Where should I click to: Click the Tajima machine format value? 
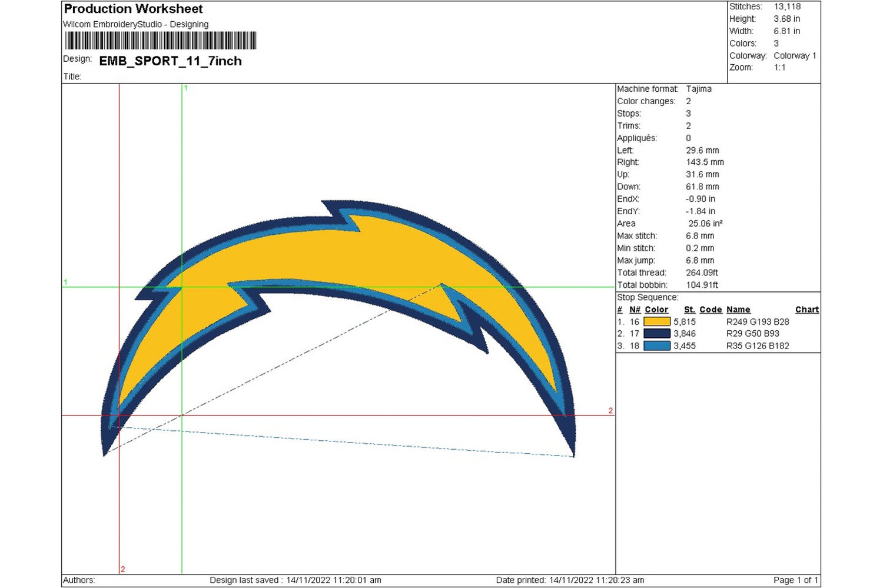[698, 89]
